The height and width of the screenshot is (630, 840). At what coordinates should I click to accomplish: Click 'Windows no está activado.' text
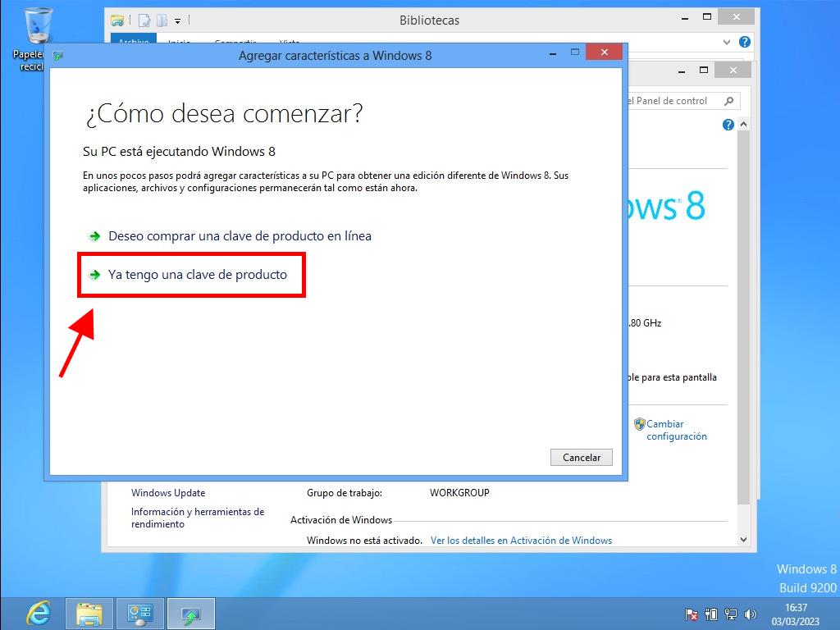(364, 541)
